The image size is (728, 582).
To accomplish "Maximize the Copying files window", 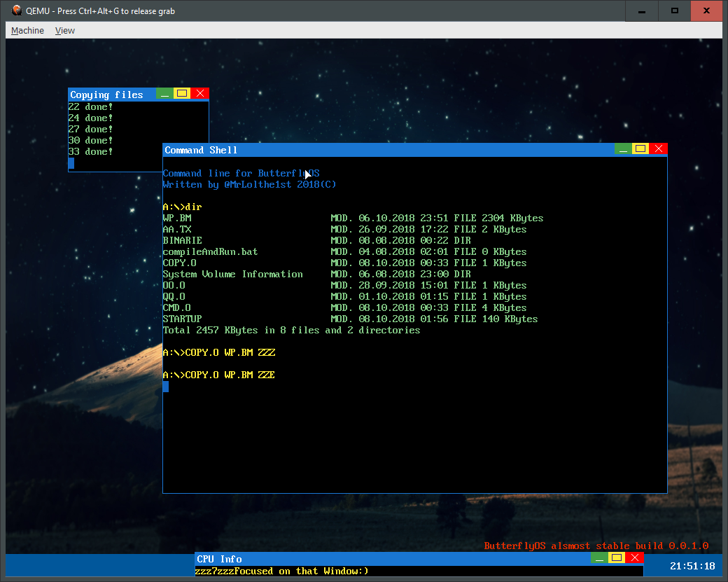I will pos(182,93).
